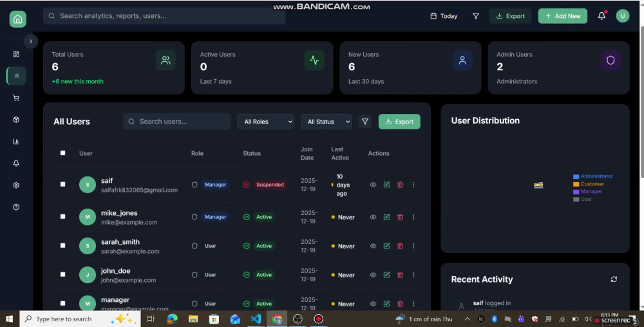Image resolution: width=644 pixels, height=327 pixels.
Task: Delete the mike_jones user row
Action: pos(400,217)
